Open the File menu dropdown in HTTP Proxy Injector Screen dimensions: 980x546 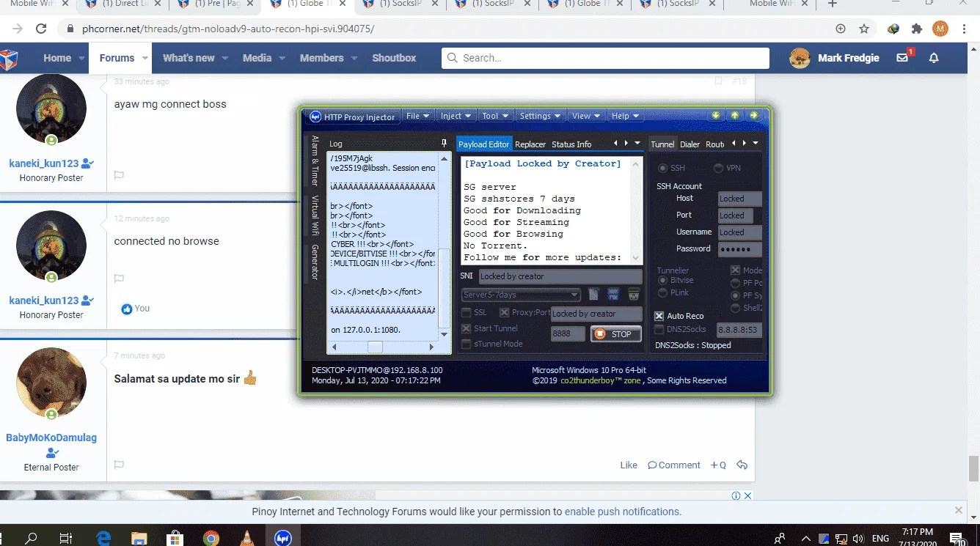coord(417,116)
